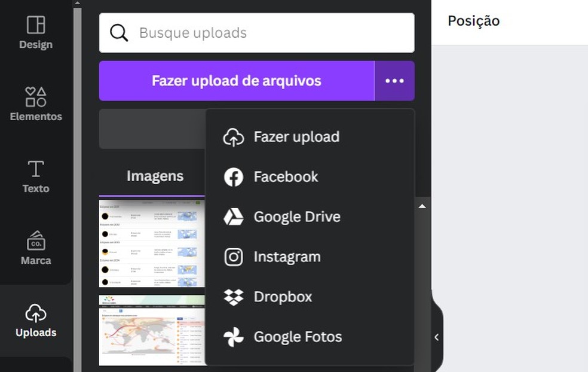Switch to the Imagens tab
The width and height of the screenshot is (588, 372).
pos(155,176)
